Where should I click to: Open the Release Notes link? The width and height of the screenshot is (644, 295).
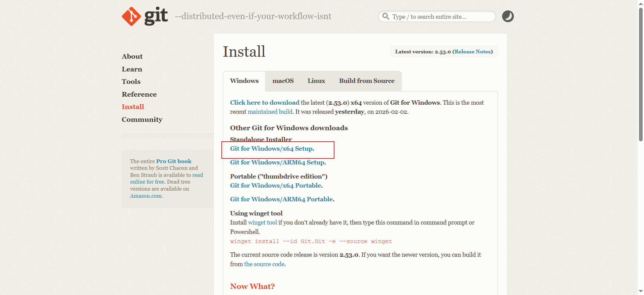coord(473,52)
